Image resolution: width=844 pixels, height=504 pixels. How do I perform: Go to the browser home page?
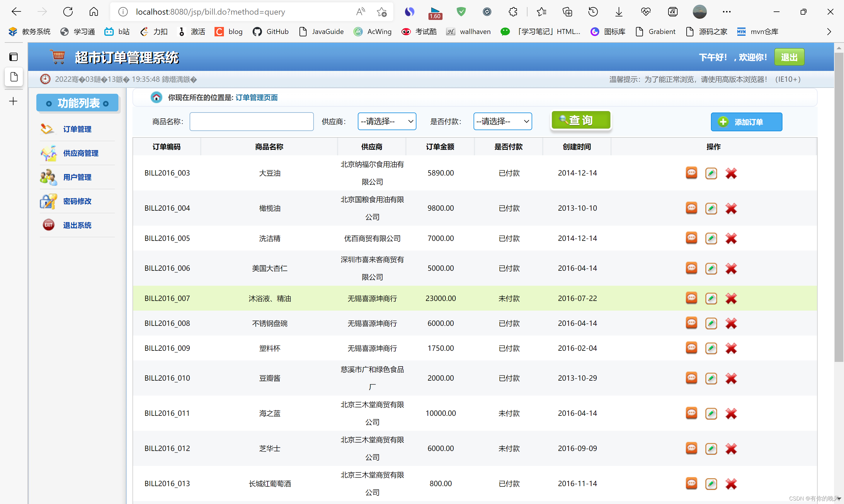click(x=94, y=12)
